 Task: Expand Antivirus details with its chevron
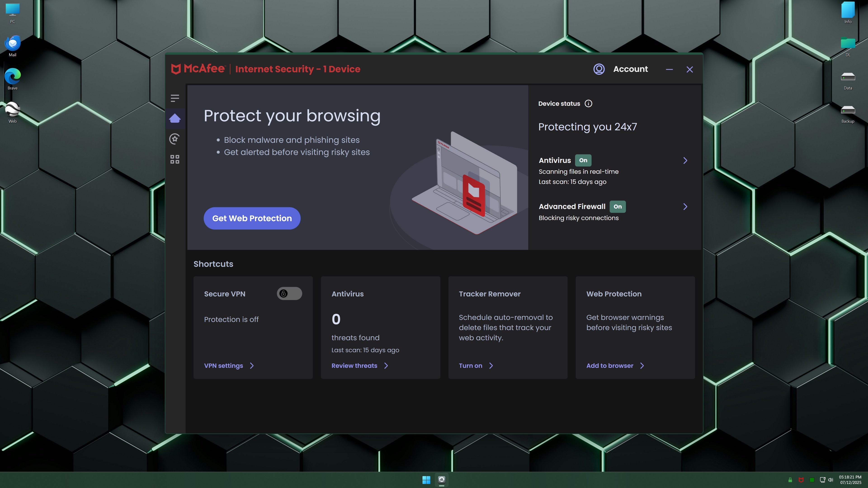(x=685, y=160)
